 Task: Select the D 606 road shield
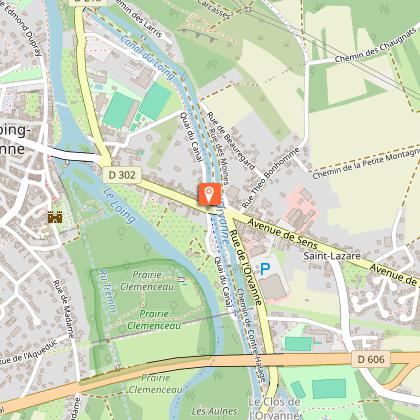pos(371,359)
